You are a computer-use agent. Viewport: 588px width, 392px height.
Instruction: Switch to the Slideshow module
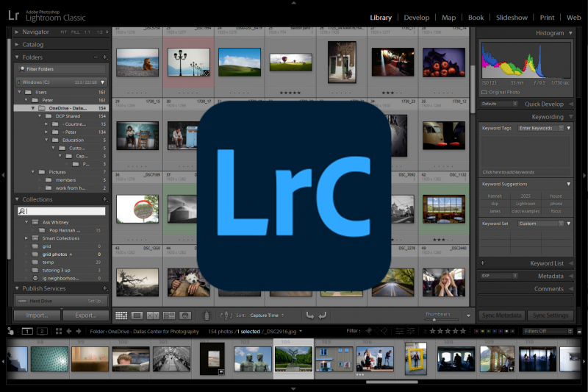click(512, 17)
